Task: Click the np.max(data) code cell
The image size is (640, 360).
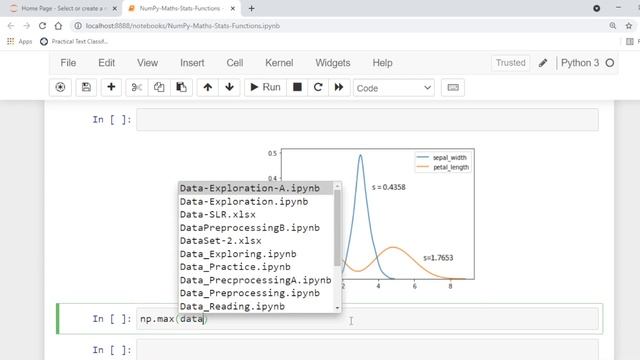Action: tap(367, 319)
